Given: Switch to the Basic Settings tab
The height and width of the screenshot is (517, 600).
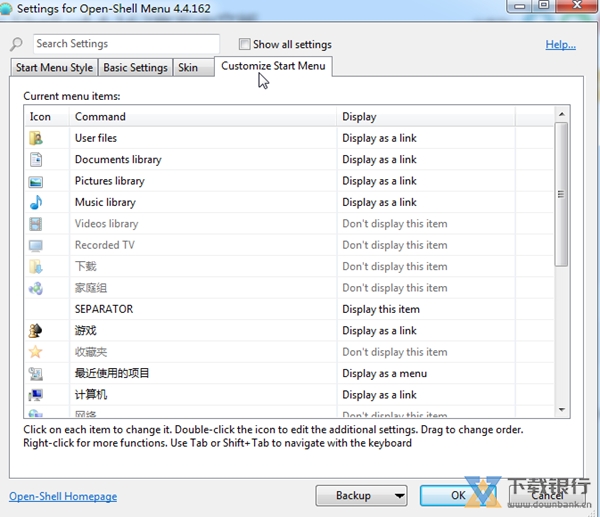Looking at the screenshot, I should (x=135, y=68).
